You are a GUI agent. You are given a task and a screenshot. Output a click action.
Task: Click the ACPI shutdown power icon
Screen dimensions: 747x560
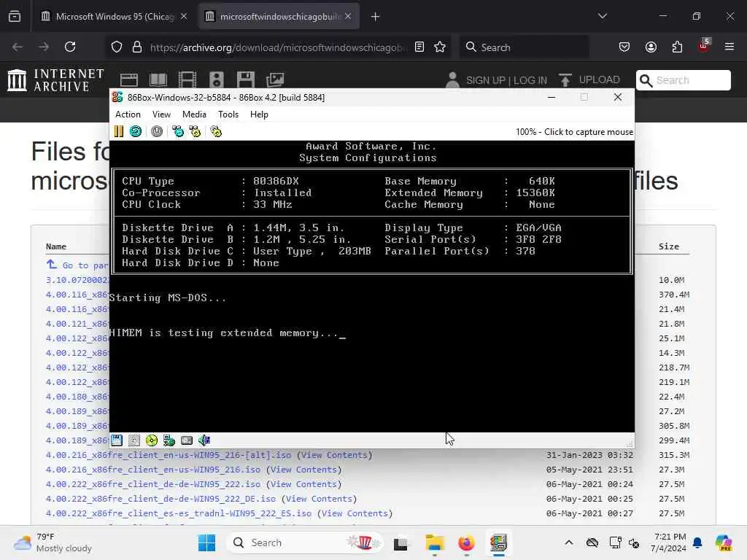[x=157, y=131]
